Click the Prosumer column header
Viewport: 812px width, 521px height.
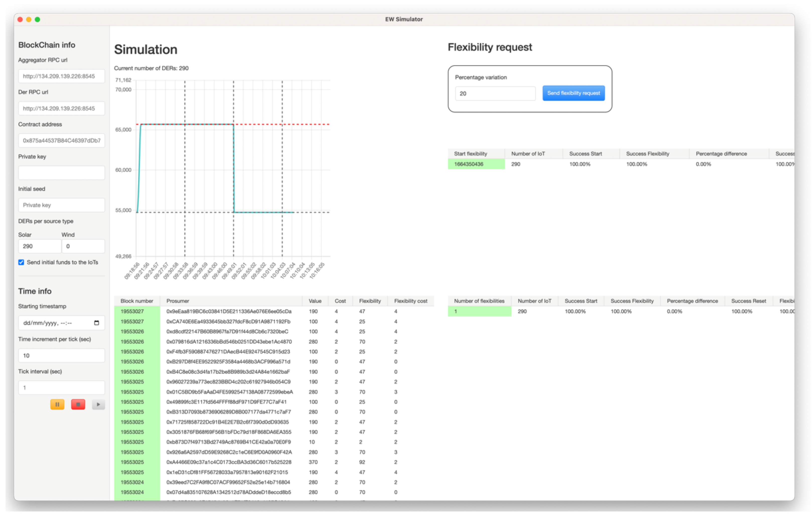click(x=178, y=301)
